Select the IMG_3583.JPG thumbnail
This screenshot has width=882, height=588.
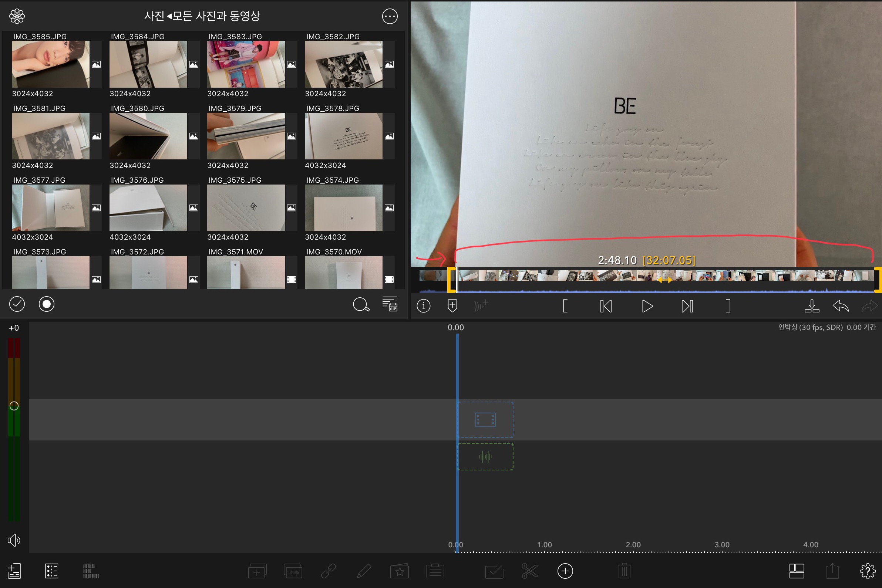pyautogui.click(x=246, y=64)
